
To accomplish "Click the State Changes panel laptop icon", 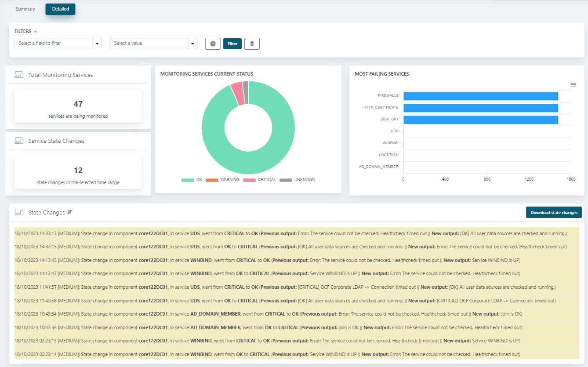I will [x=19, y=212].
